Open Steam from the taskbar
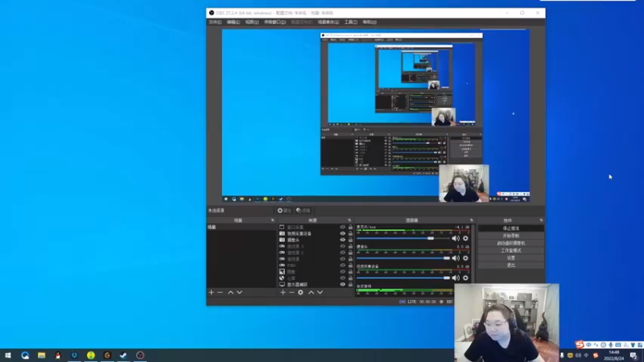 [123, 356]
